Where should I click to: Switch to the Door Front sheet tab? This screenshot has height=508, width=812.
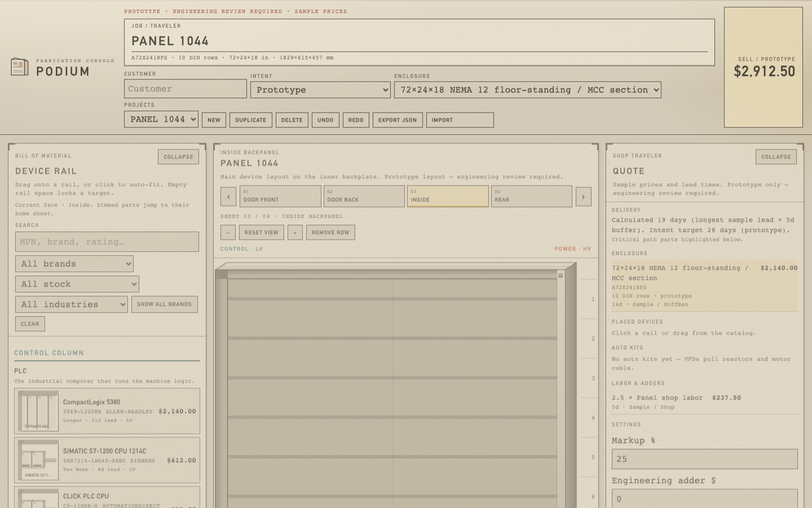tap(280, 196)
